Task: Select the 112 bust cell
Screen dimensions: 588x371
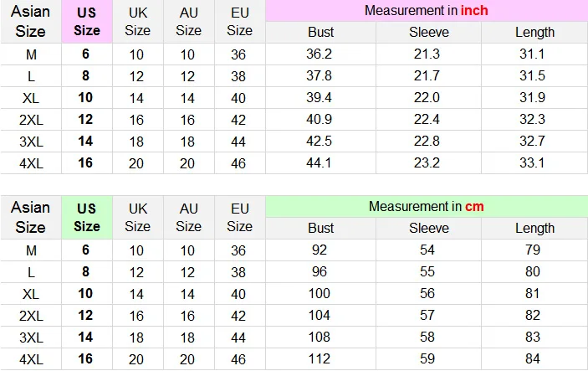Action: (320, 359)
